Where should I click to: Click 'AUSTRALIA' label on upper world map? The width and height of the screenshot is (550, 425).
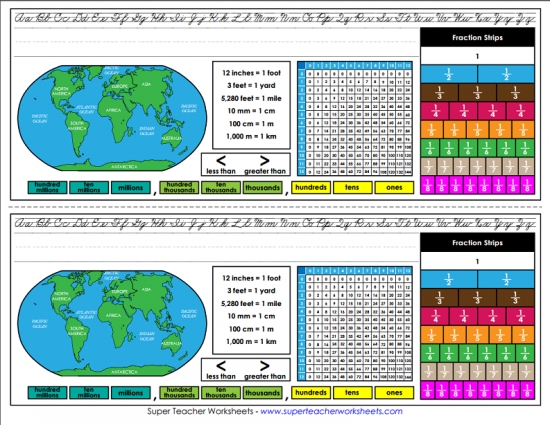[x=171, y=138]
